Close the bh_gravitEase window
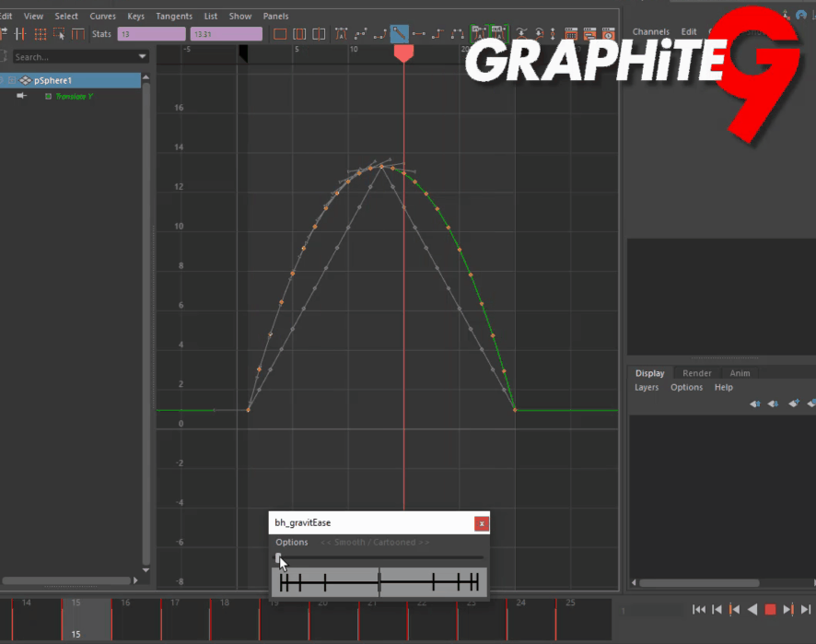This screenshot has width=816, height=644. (x=482, y=523)
